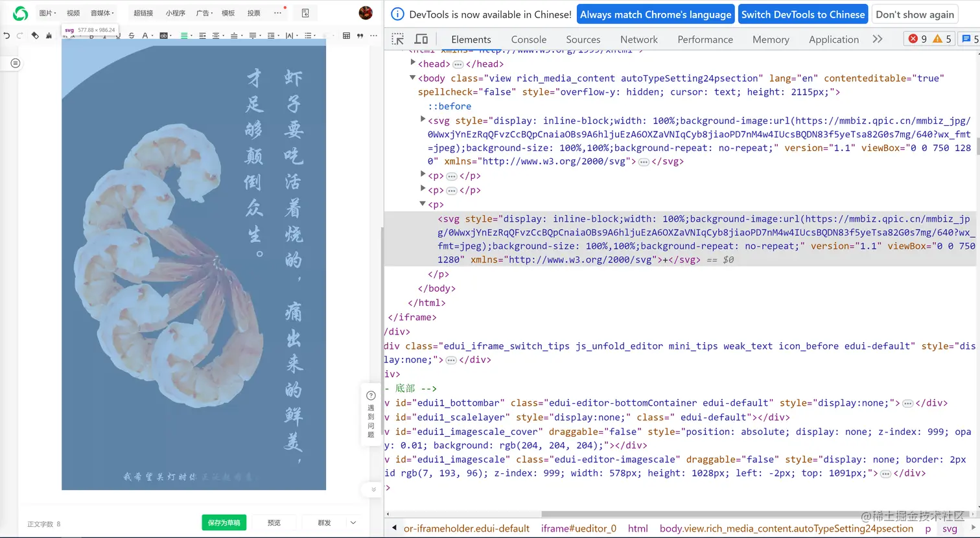Open the both-sides indent options

[x=218, y=36]
